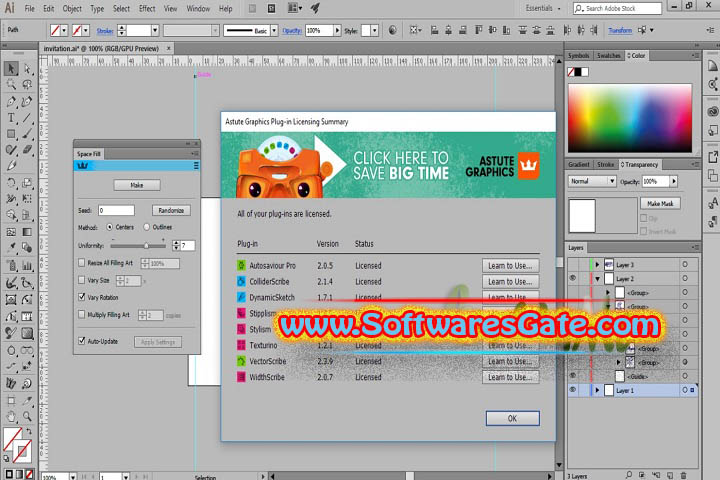The height and width of the screenshot is (480, 720).
Task: Click Learn to Use for WidthScribe
Action: (x=510, y=377)
